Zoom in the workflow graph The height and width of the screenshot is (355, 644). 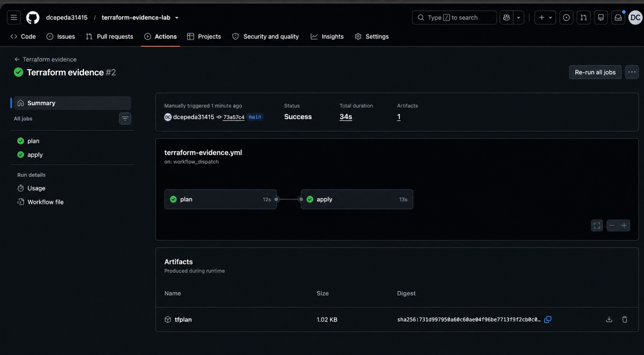pos(624,225)
